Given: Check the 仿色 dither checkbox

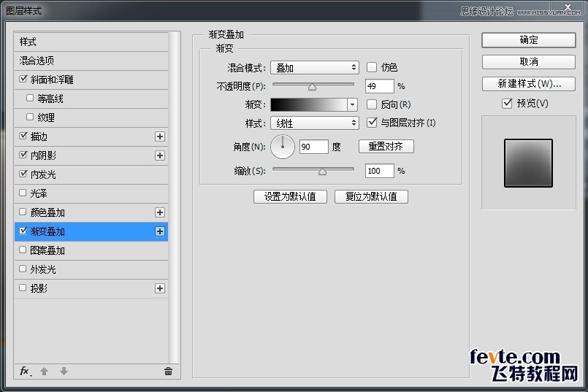Looking at the screenshot, I should tap(372, 67).
